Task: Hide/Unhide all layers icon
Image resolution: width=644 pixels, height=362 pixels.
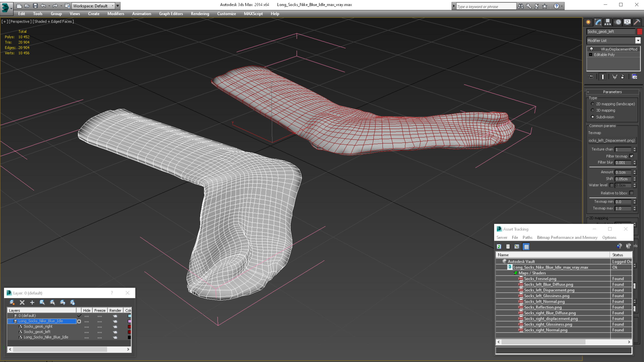Action: pos(63,302)
